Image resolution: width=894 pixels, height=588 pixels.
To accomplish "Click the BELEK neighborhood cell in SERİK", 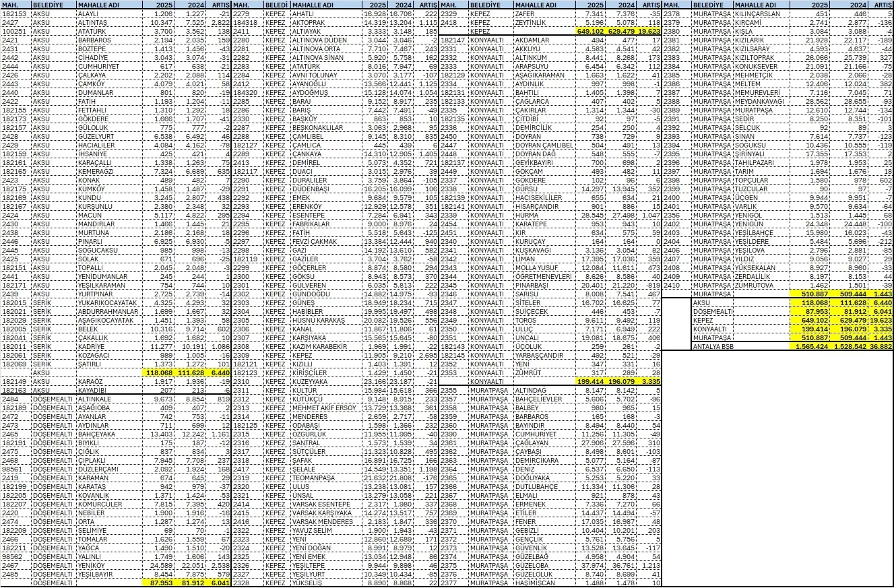I will [105, 329].
